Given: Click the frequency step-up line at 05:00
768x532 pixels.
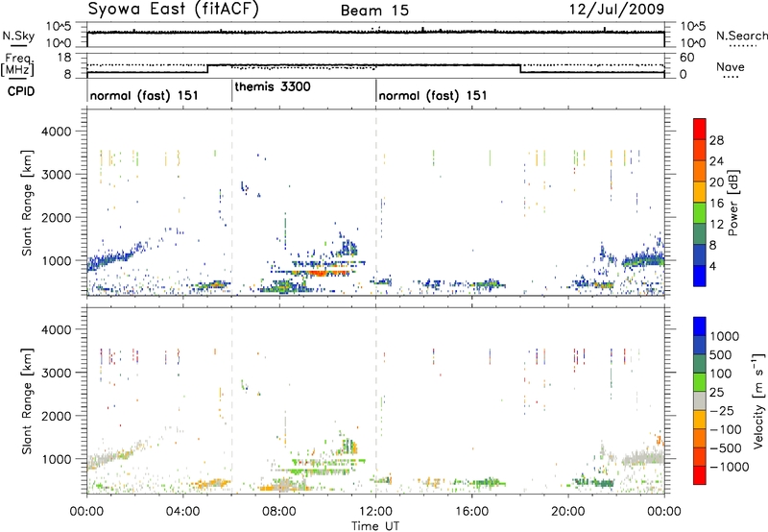Looking at the screenshot, I should tap(207, 68).
